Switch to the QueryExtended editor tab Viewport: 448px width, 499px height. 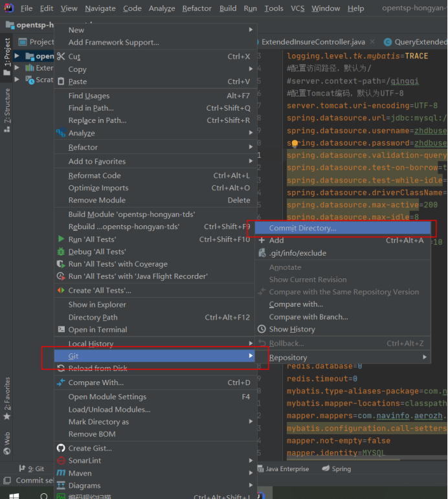[415, 42]
